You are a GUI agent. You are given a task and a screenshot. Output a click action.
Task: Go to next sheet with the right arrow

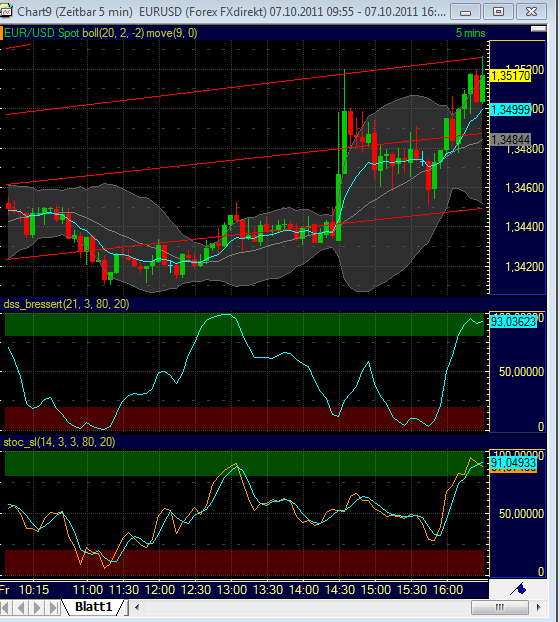(x=37, y=607)
